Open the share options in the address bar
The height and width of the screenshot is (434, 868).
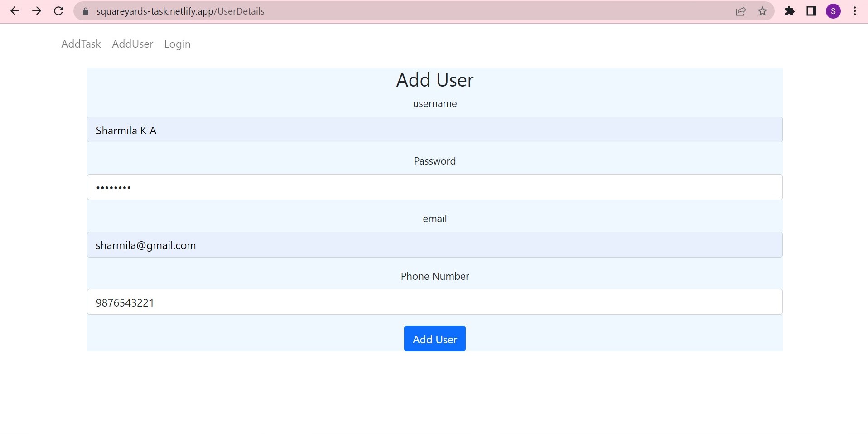click(741, 11)
